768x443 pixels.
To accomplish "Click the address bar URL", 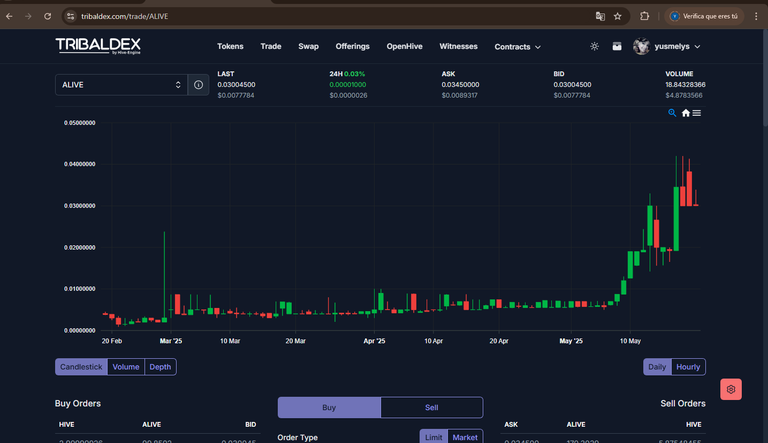I will (x=124, y=16).
